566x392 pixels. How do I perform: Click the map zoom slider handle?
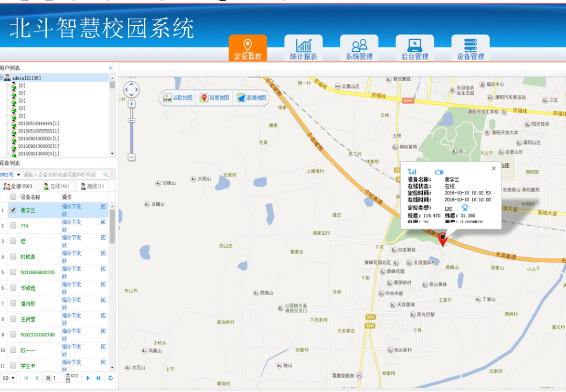tap(131, 121)
